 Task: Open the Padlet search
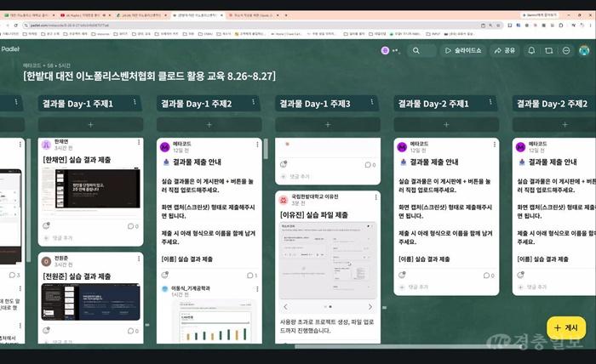pyautogui.click(x=421, y=50)
